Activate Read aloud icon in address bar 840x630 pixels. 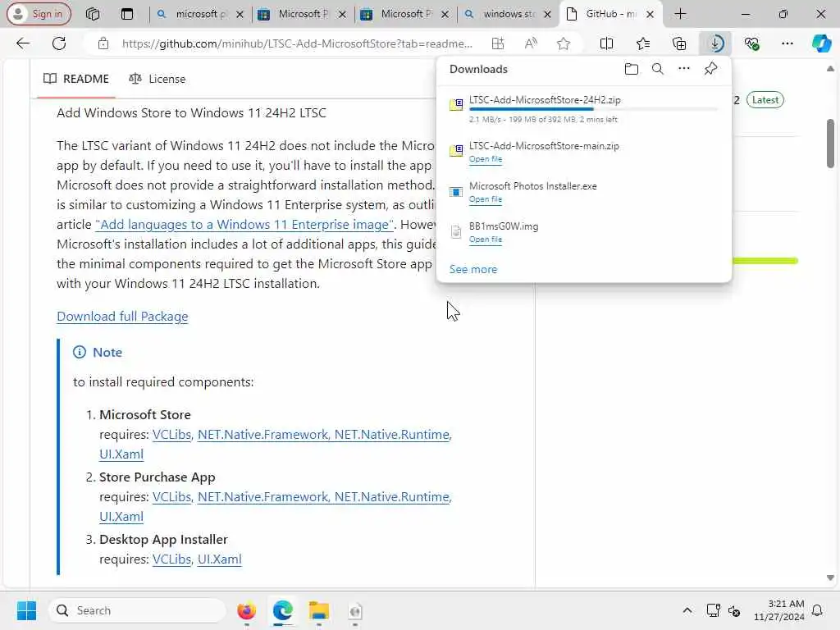pyautogui.click(x=531, y=43)
